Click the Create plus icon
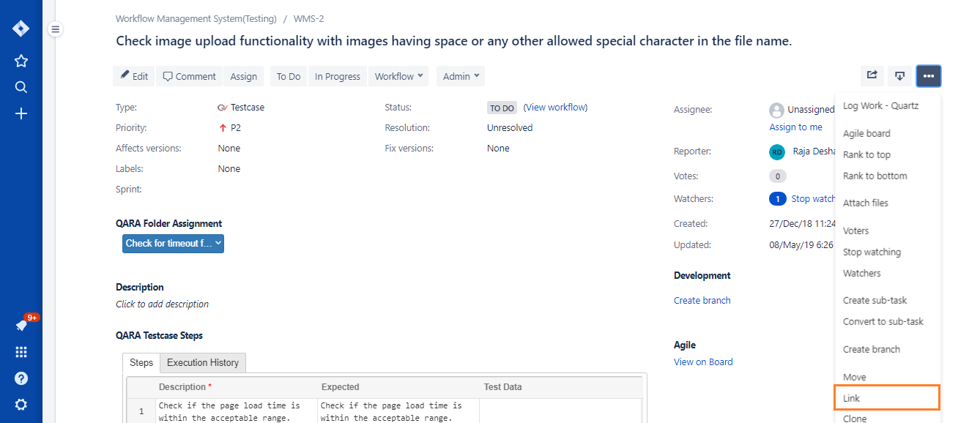 pos(21,114)
